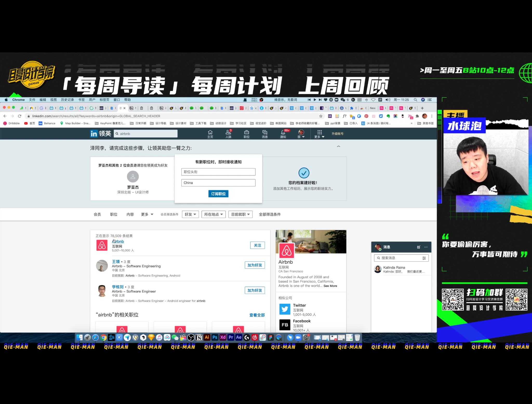Open the 所在地点 filter dropdown
This screenshot has height=404, width=532.
tap(214, 214)
